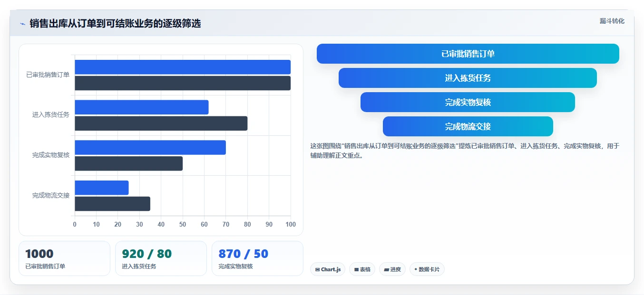Click the Chart.js tag icon
The height and width of the screenshot is (295, 644).
click(317, 269)
